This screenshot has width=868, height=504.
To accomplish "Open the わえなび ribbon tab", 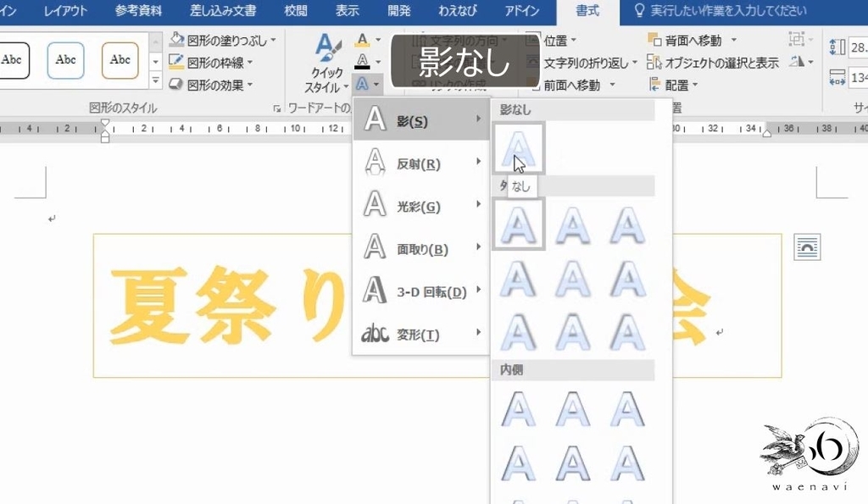I will click(457, 10).
